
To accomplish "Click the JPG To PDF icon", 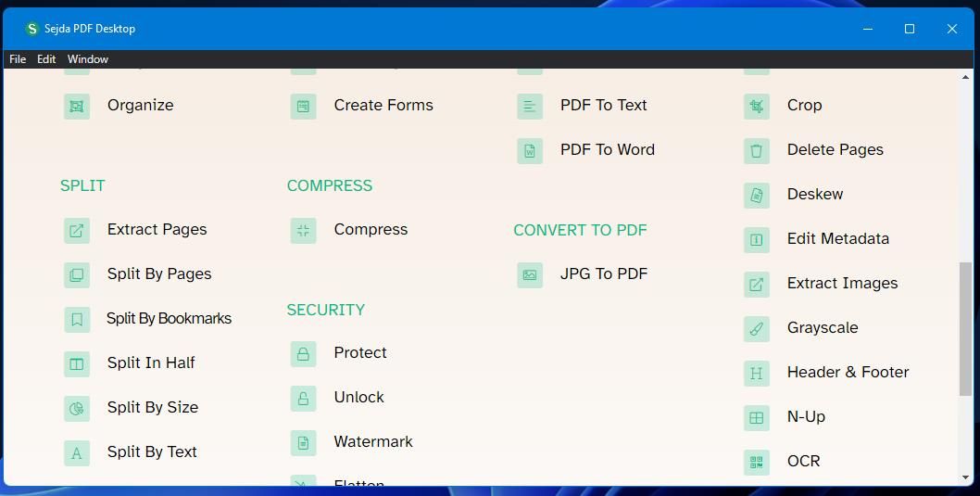I will pyautogui.click(x=530, y=275).
